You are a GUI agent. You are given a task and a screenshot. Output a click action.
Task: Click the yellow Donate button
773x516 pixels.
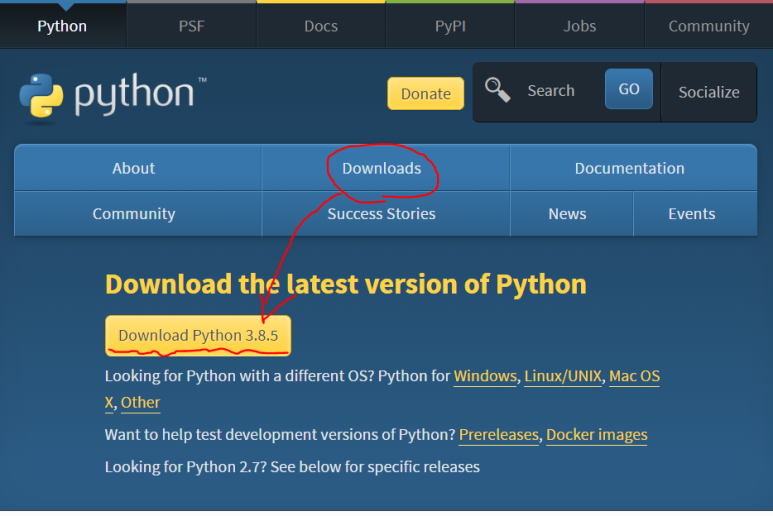425,94
